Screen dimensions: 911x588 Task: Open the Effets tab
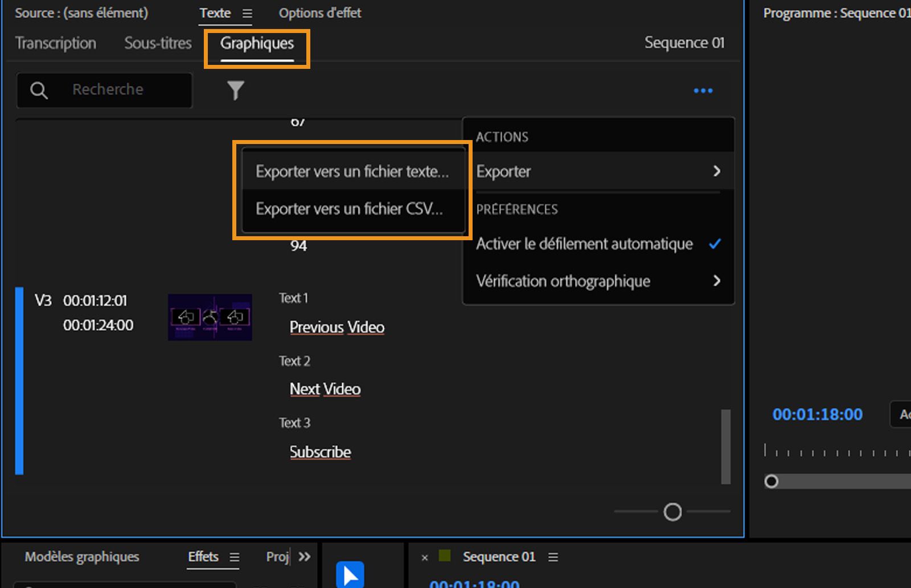203,557
